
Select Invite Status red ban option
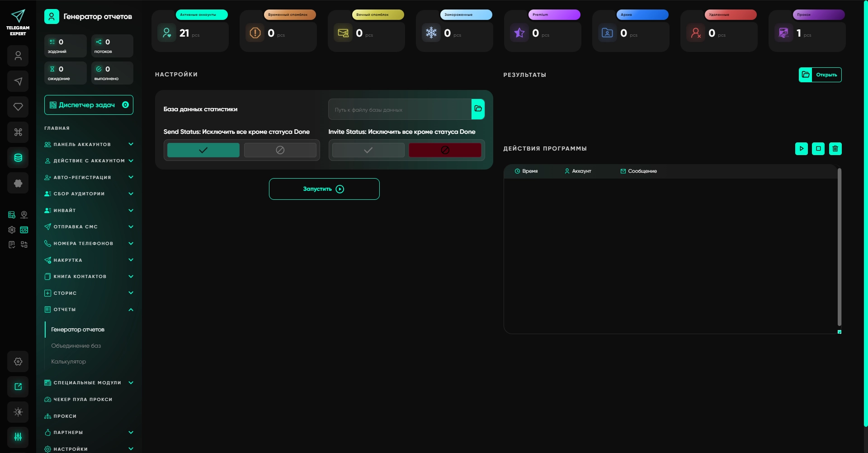(445, 150)
